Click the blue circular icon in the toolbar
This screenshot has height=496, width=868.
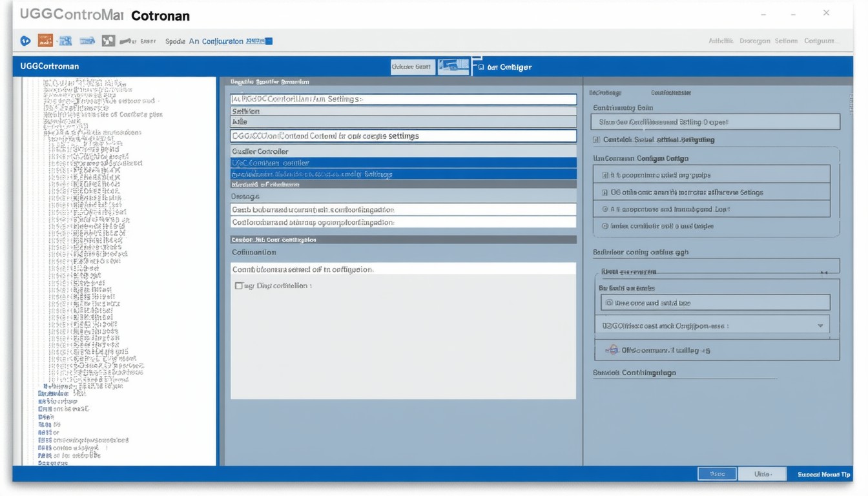pyautogui.click(x=25, y=41)
